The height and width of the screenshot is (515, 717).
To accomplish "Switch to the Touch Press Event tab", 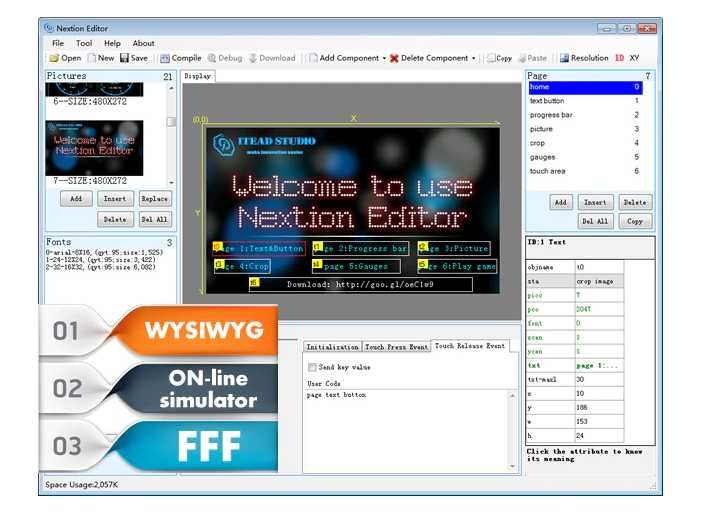I will (x=396, y=347).
